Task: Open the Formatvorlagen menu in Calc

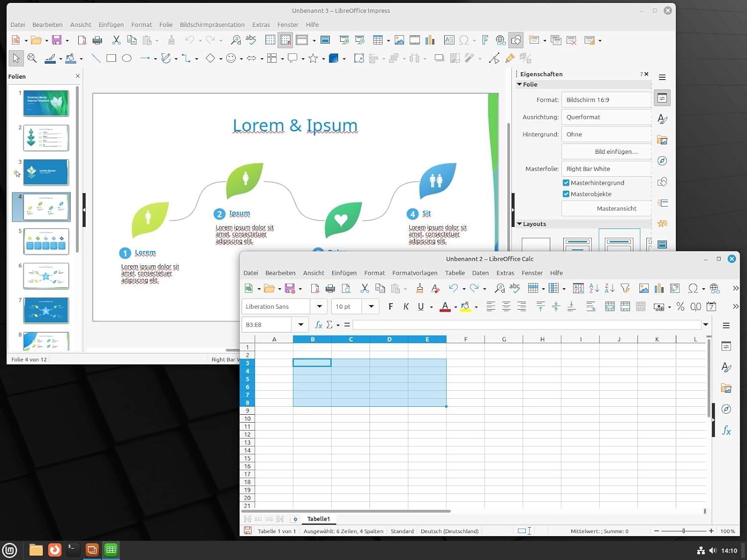Action: (x=414, y=273)
